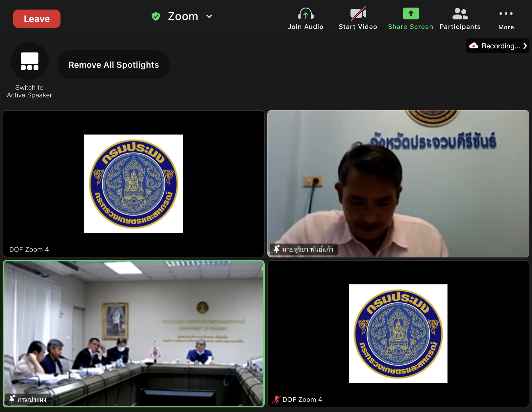The image size is (532, 412).
Task: Click the 'Participants' label text
Action: [460, 27]
